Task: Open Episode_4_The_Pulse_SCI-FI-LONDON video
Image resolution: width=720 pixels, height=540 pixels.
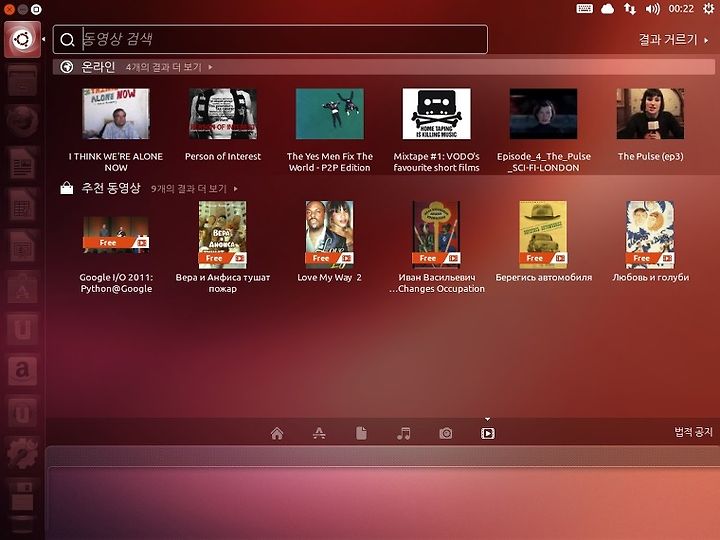Action: 544,130
